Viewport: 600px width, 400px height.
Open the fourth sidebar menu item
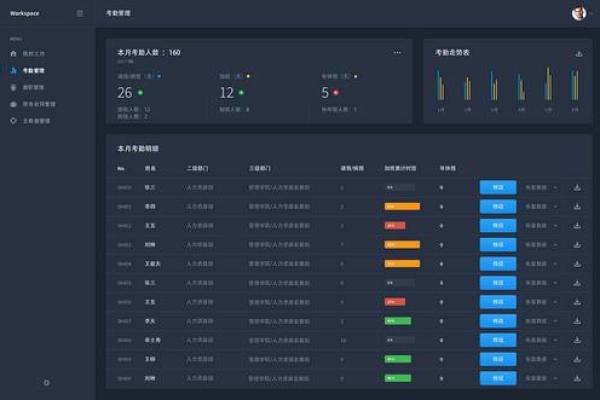34,104
